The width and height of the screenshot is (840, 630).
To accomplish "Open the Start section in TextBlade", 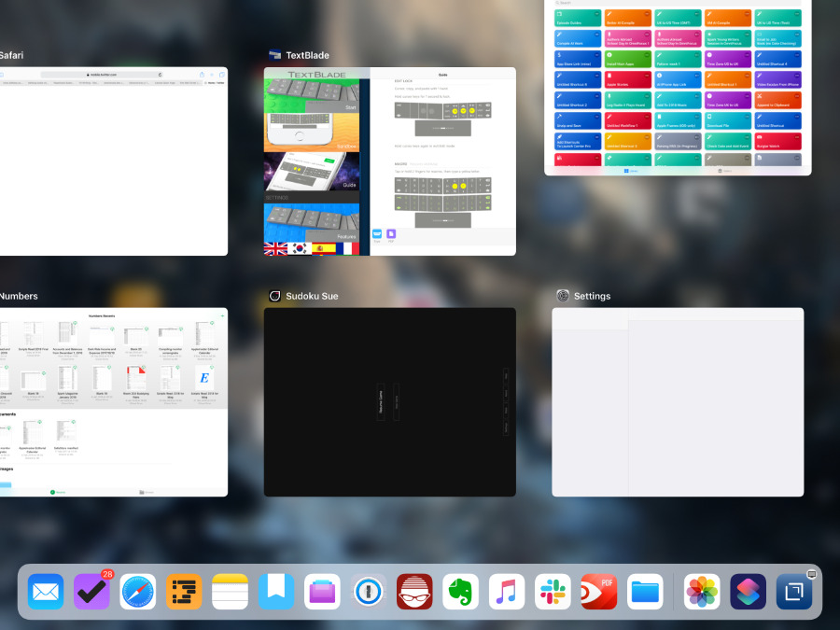I will [312, 96].
